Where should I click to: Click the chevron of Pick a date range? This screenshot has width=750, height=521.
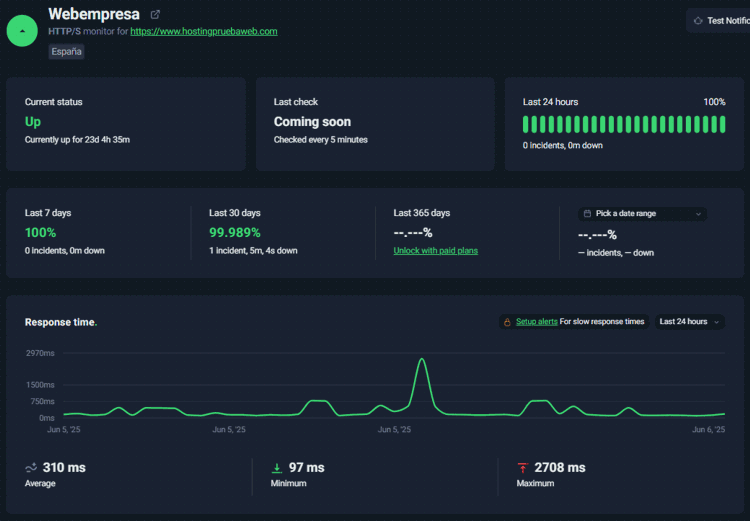coord(698,214)
